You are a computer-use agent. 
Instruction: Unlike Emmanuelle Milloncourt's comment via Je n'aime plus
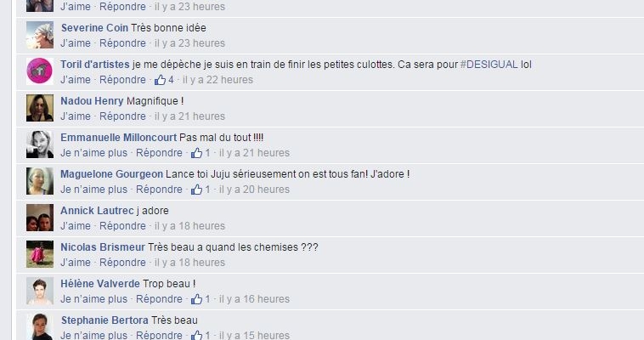pos(93,153)
